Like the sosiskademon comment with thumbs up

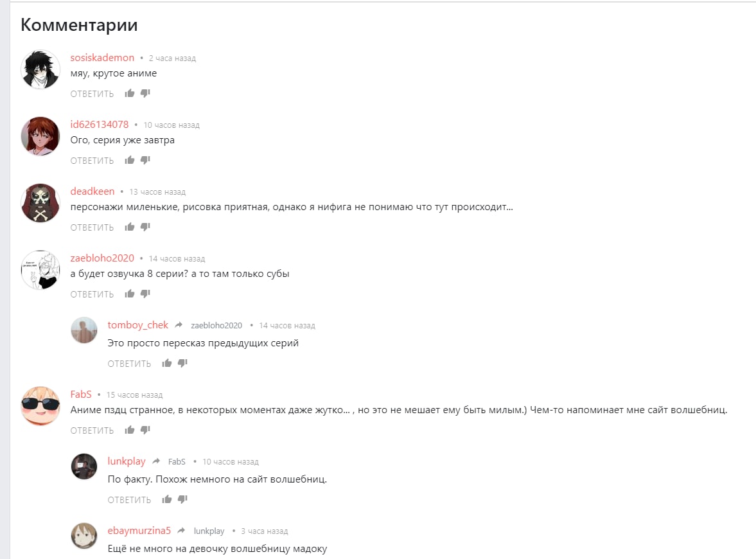coord(129,93)
